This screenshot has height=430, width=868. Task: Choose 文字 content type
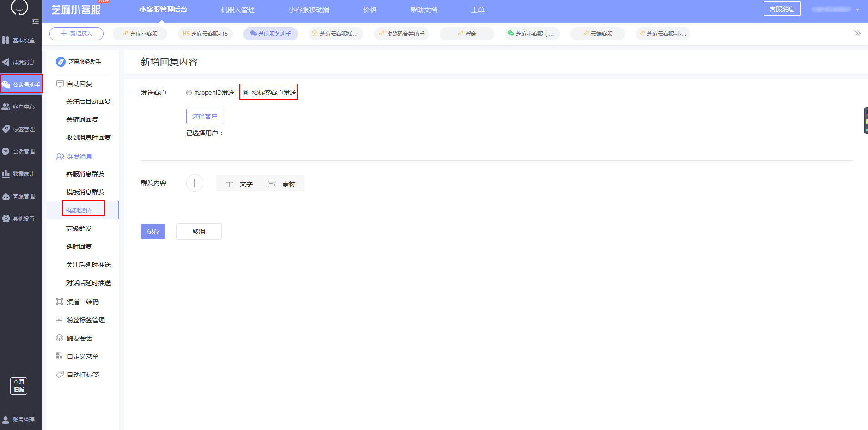(x=239, y=184)
